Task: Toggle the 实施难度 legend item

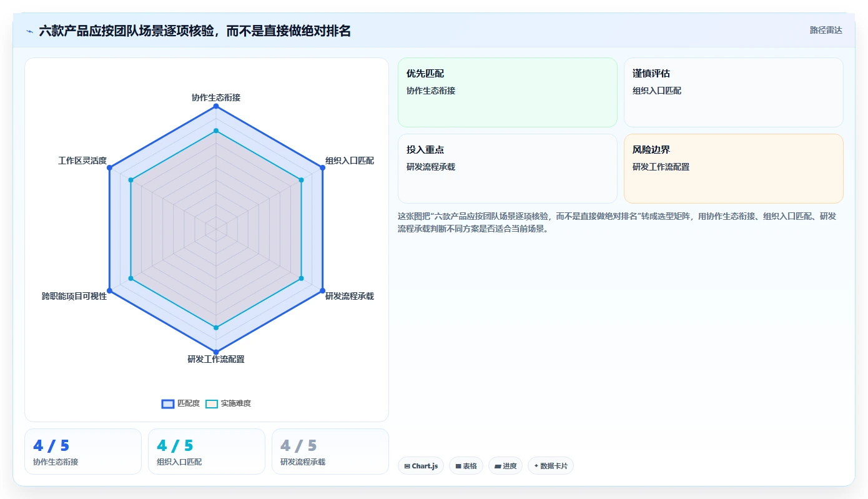Action: click(228, 403)
